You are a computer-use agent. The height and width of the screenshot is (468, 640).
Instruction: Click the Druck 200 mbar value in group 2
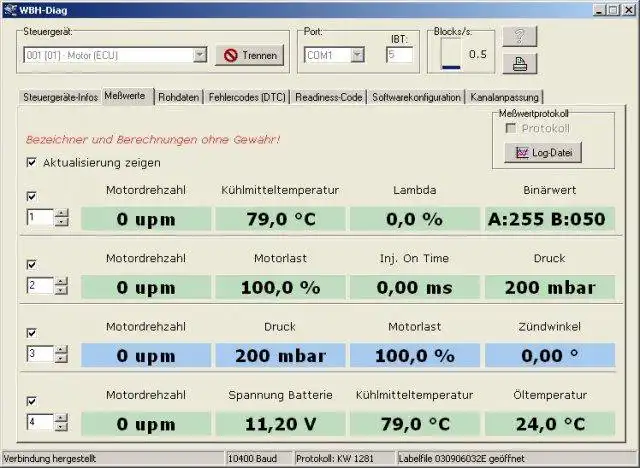point(549,287)
